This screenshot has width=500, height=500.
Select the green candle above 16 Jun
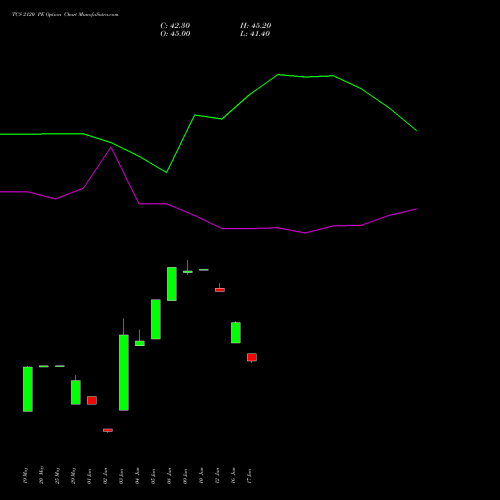236,332
